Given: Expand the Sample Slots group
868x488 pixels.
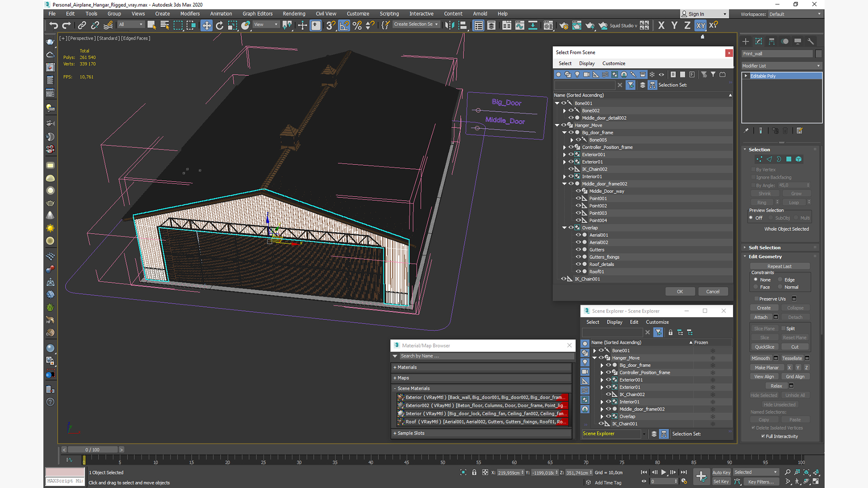Looking at the screenshot, I should (x=481, y=433).
